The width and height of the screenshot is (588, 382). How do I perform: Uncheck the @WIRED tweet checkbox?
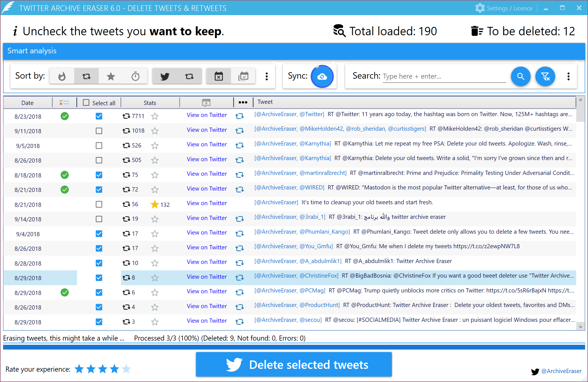99,189
